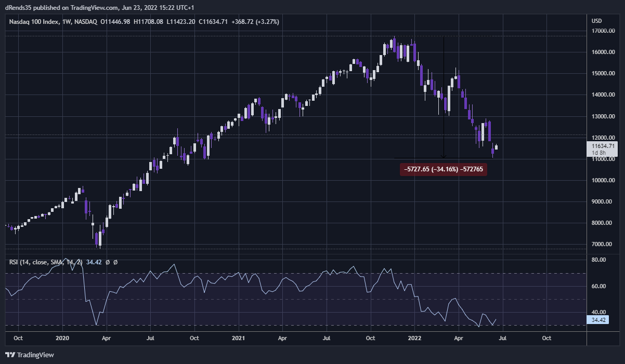Click '40.00' on the RSI axis
The image size is (625, 364).
coord(598,312)
